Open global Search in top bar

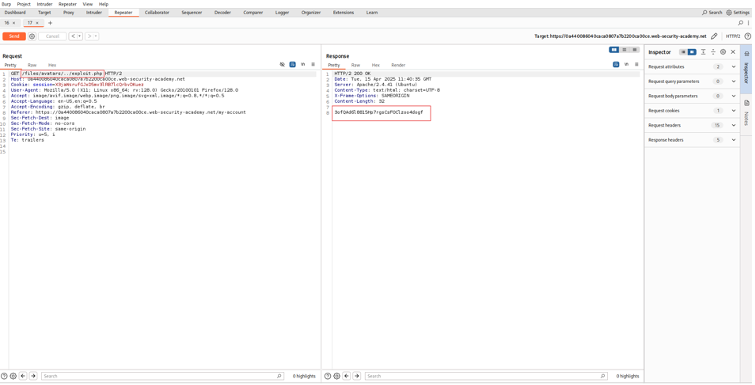click(x=712, y=13)
